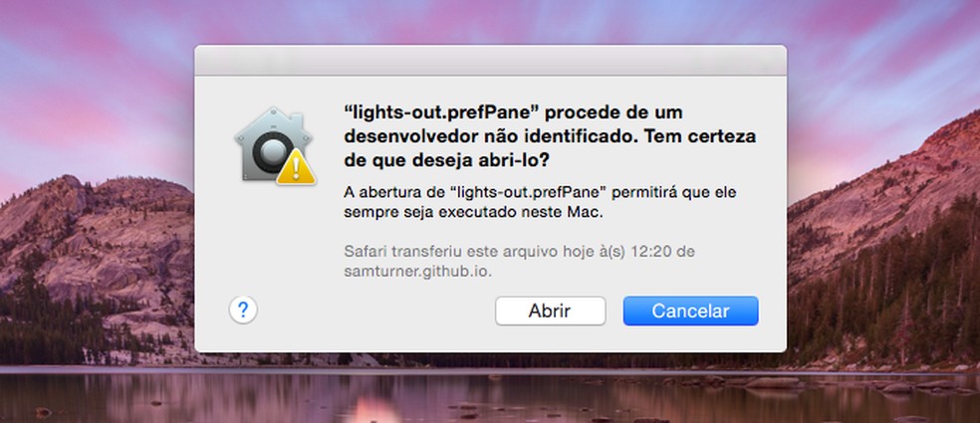
Task: Click the samturner.github.io source text
Action: pos(417,272)
